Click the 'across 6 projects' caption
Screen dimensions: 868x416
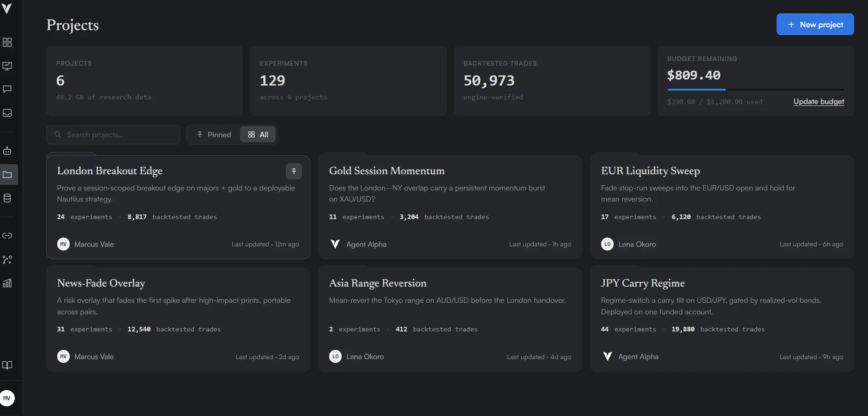click(293, 97)
